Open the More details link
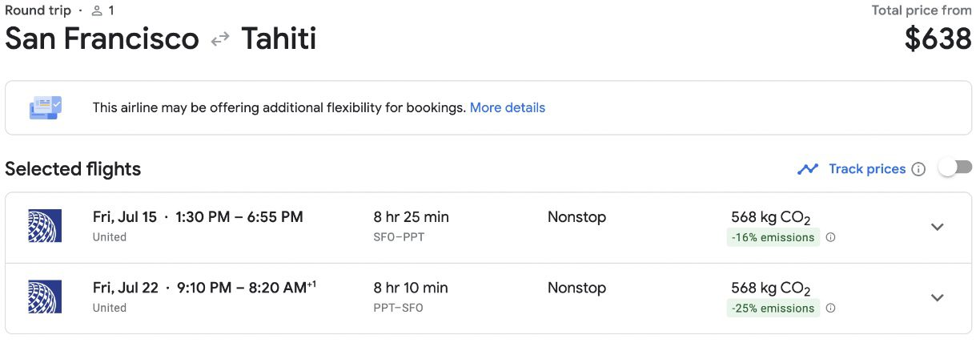The width and height of the screenshot is (980, 343). (x=508, y=107)
